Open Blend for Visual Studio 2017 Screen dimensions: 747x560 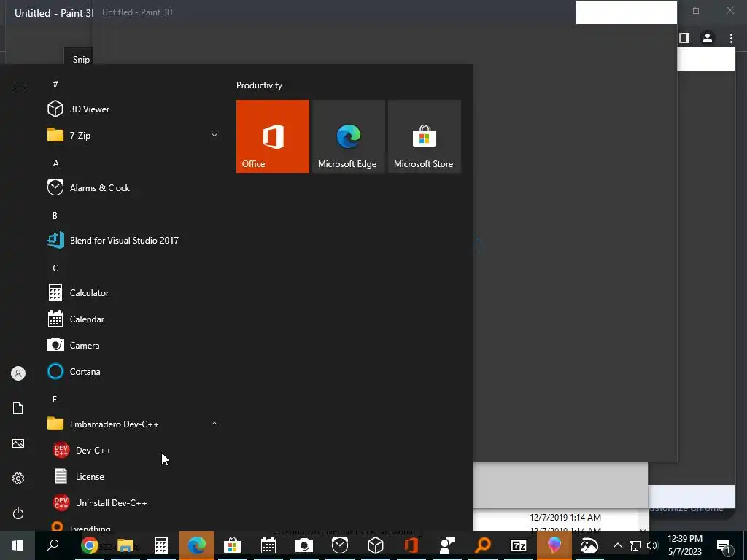point(133,240)
